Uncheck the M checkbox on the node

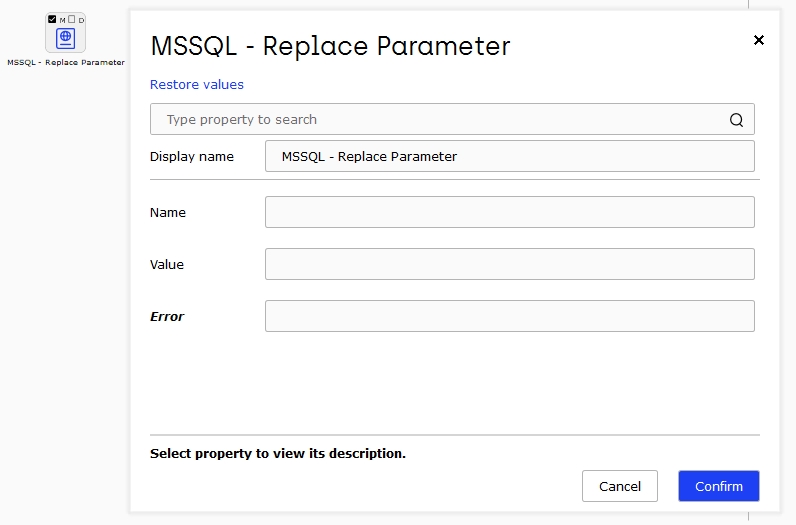point(52,19)
